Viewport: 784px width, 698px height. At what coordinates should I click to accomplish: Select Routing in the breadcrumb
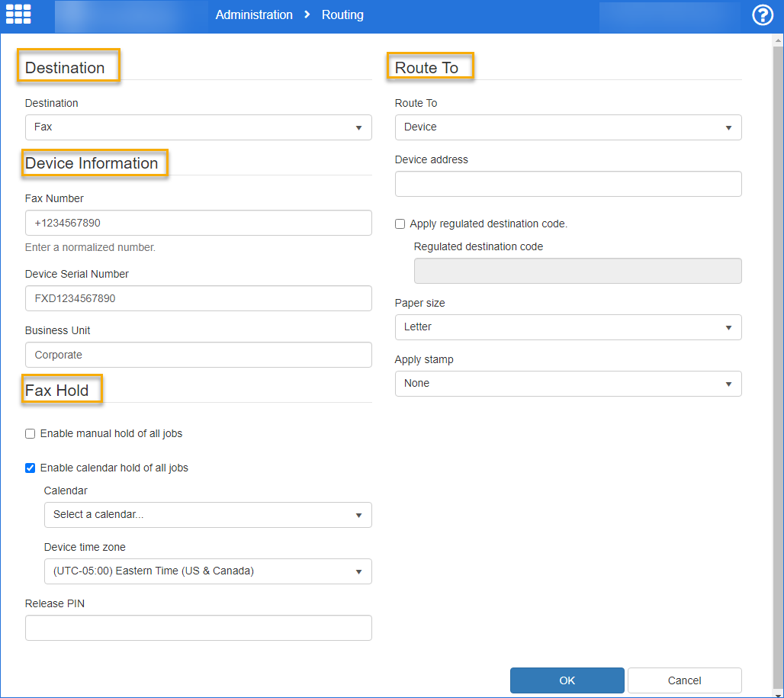click(x=342, y=14)
